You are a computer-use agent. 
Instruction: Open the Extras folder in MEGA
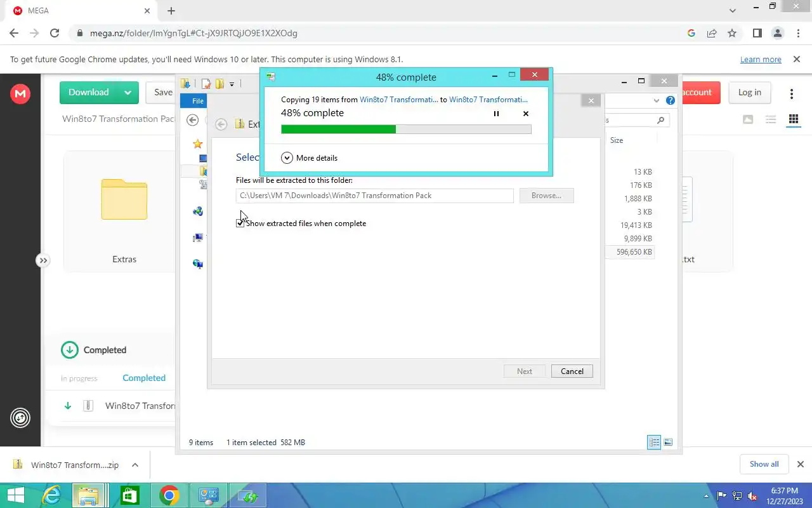click(124, 211)
